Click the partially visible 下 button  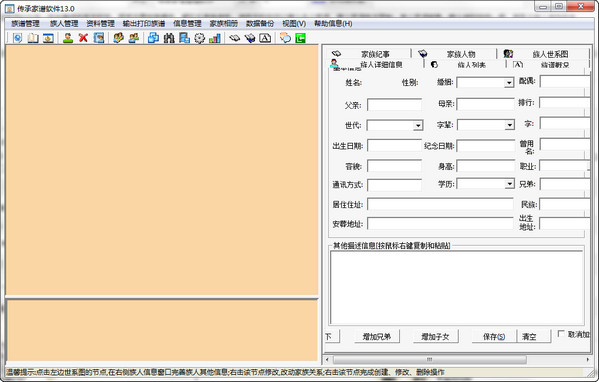click(x=332, y=337)
